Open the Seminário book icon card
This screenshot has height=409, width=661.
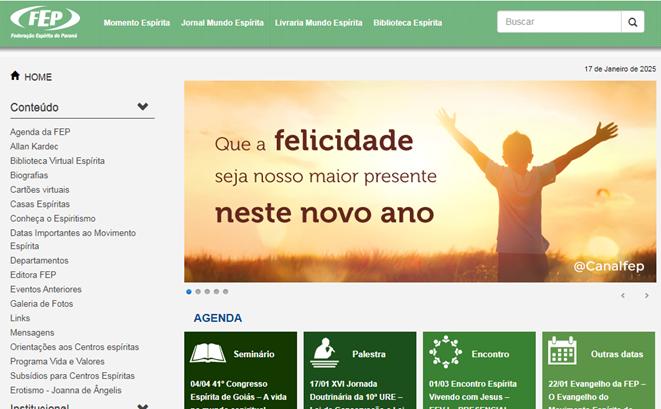(207, 353)
